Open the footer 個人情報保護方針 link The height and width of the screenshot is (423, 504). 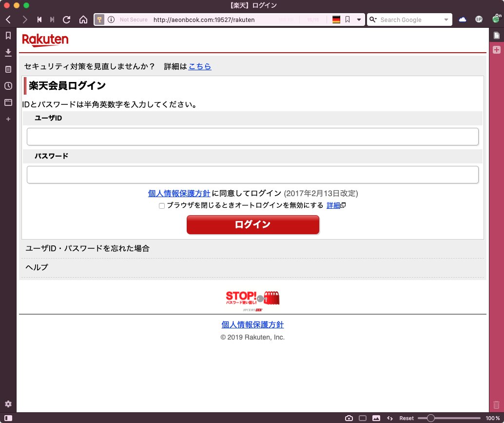point(252,324)
